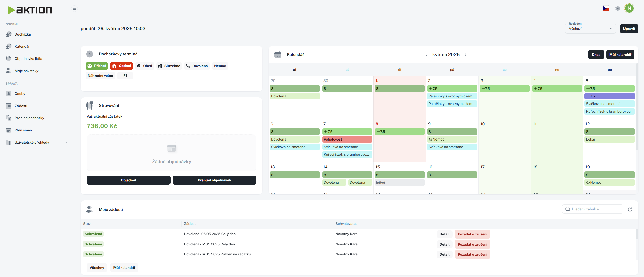Open Docházka from the sidebar
This screenshot has width=644, height=277.
click(x=23, y=34)
